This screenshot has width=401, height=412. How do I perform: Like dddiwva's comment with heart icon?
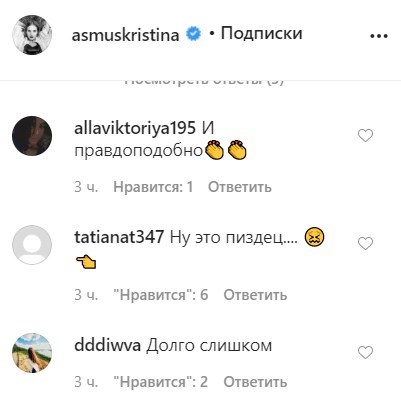point(365,352)
